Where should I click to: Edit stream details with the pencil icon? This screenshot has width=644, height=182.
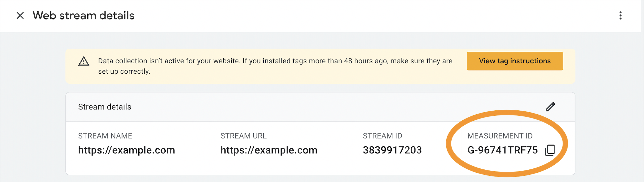click(550, 107)
